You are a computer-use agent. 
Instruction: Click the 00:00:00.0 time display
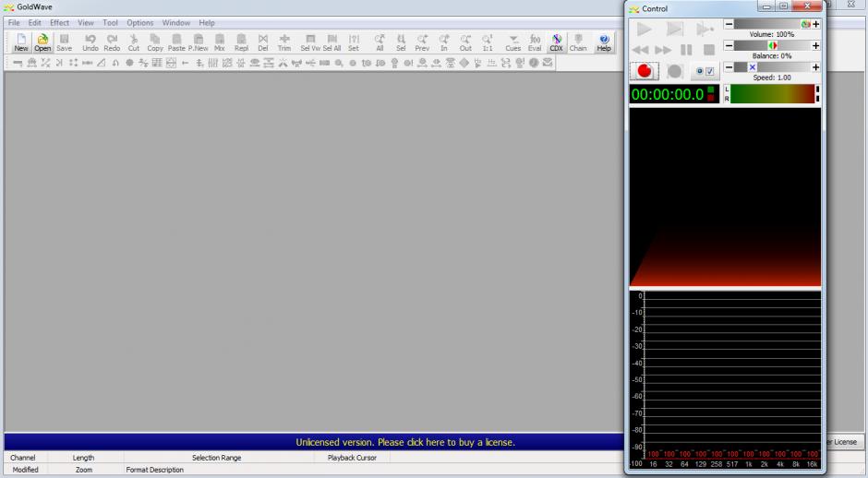675,94
